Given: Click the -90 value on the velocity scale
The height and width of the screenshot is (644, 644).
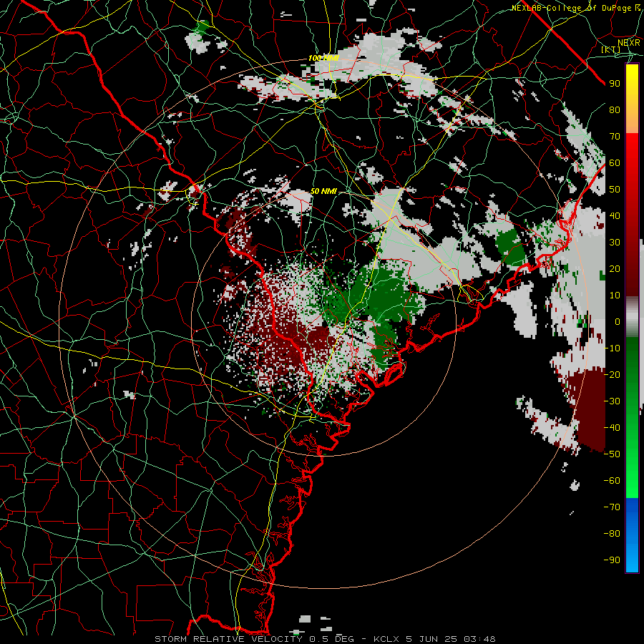Looking at the screenshot, I should coord(612,560).
